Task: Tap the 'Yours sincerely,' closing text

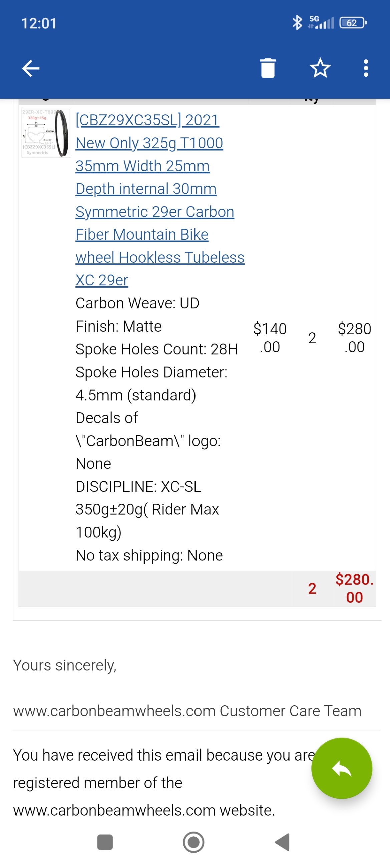Action: click(x=65, y=665)
